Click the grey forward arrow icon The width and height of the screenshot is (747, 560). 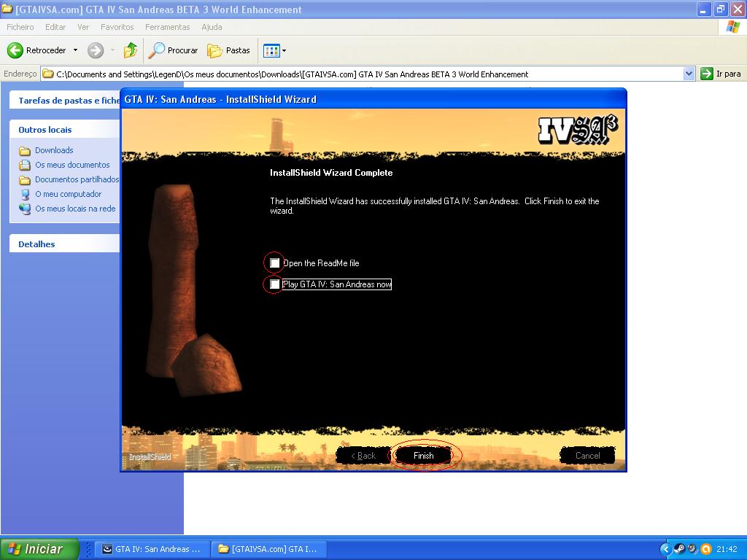click(x=96, y=50)
